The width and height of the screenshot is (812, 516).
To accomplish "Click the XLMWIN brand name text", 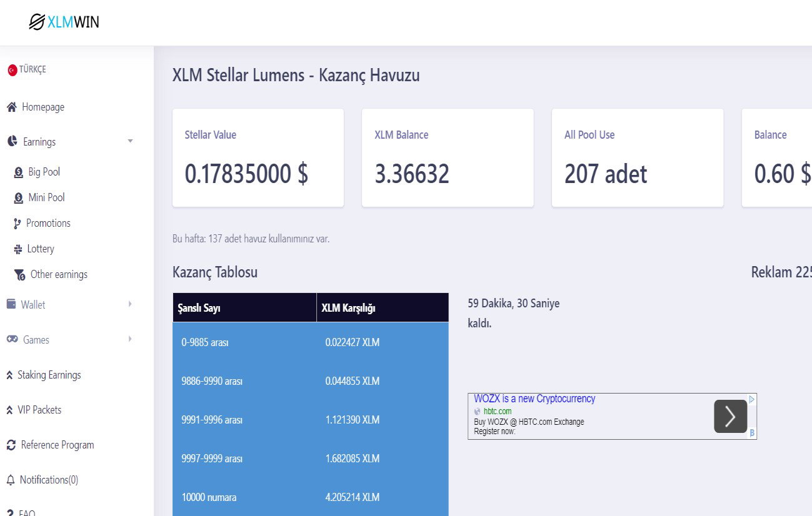I will 73,22.
